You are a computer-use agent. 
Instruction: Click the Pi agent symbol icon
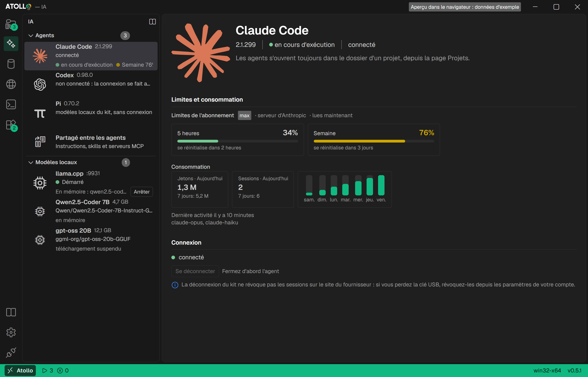tap(40, 113)
